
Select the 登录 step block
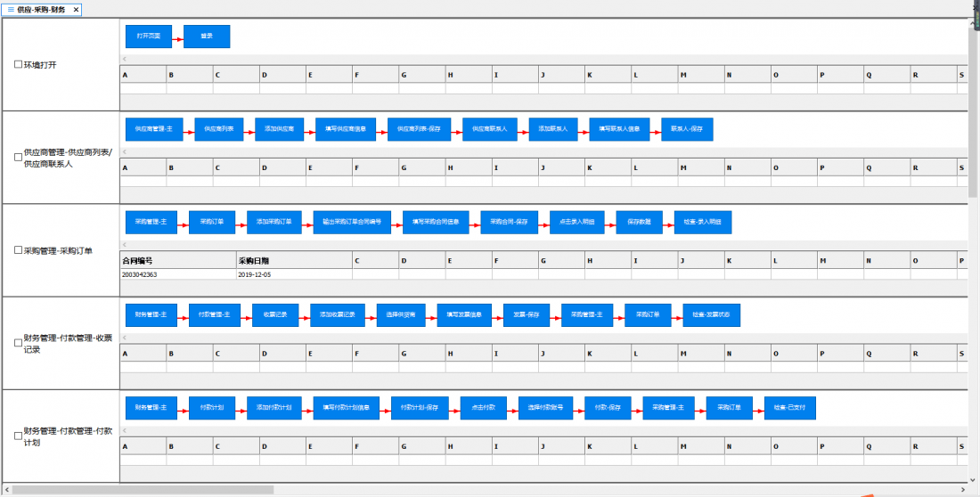(x=207, y=37)
